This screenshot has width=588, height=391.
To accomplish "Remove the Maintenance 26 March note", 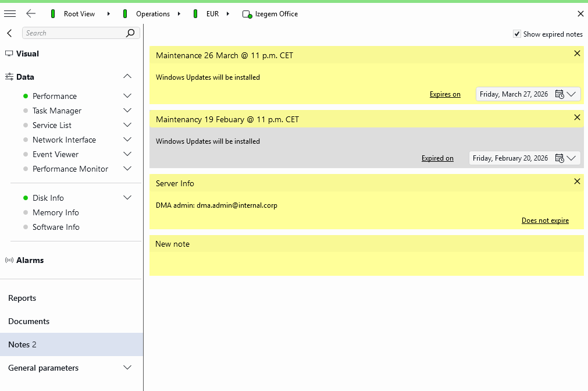I will (x=577, y=54).
